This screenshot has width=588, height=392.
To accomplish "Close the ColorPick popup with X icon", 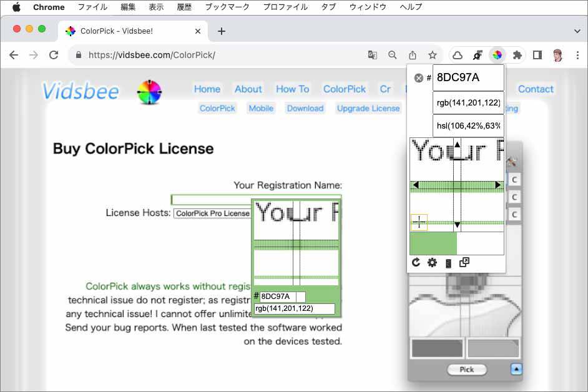I will (x=419, y=78).
